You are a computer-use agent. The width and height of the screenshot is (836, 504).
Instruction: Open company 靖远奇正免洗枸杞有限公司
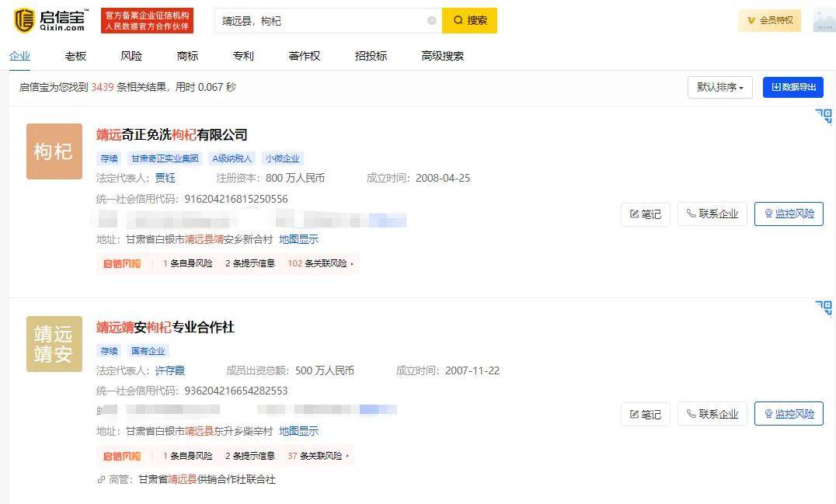(x=172, y=135)
